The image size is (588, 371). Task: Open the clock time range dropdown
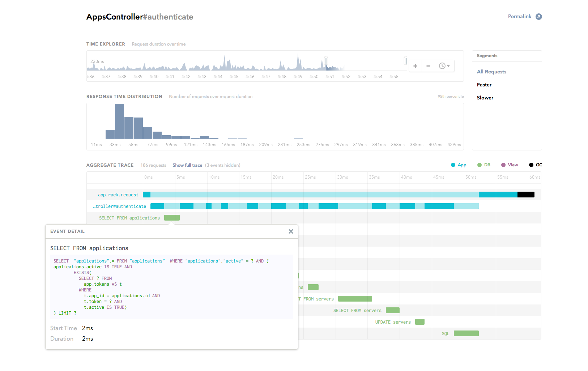point(444,66)
